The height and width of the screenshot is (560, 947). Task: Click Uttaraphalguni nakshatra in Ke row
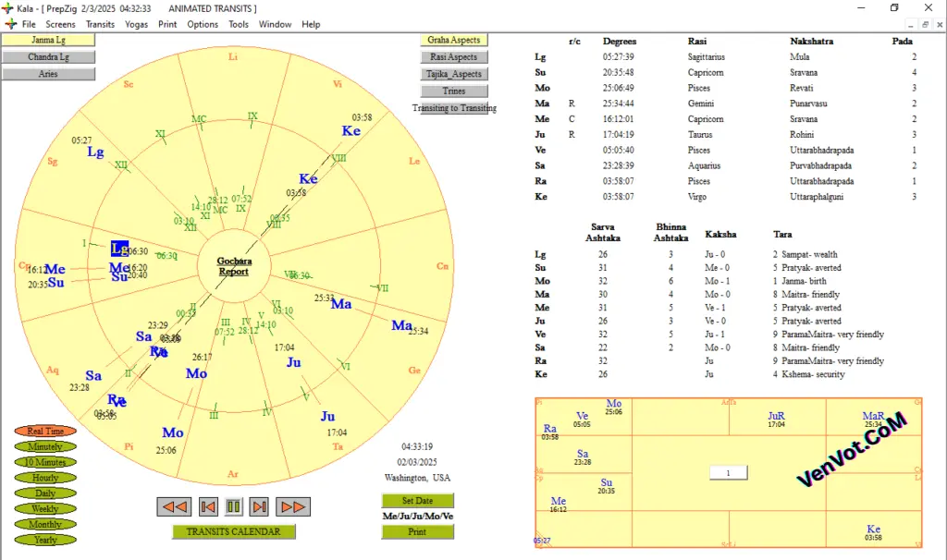pyautogui.click(x=817, y=197)
